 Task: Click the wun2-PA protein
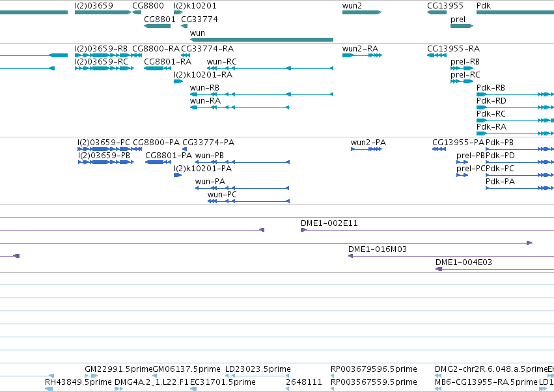367,149
